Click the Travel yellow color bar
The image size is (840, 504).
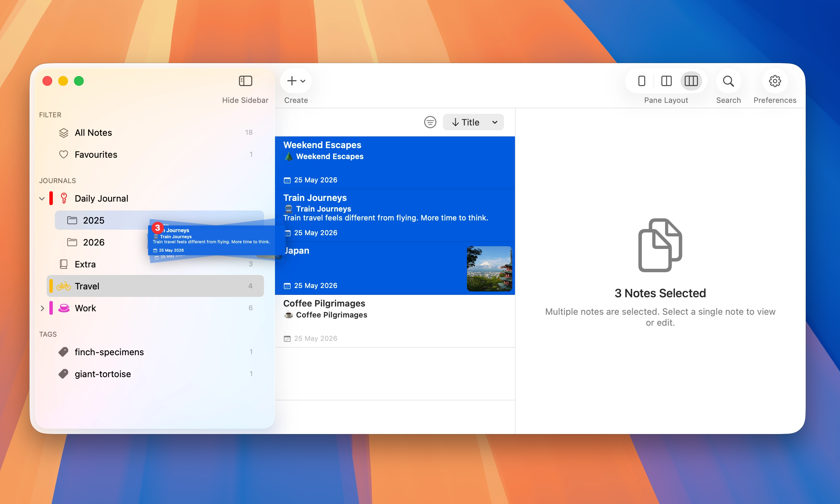click(51, 286)
